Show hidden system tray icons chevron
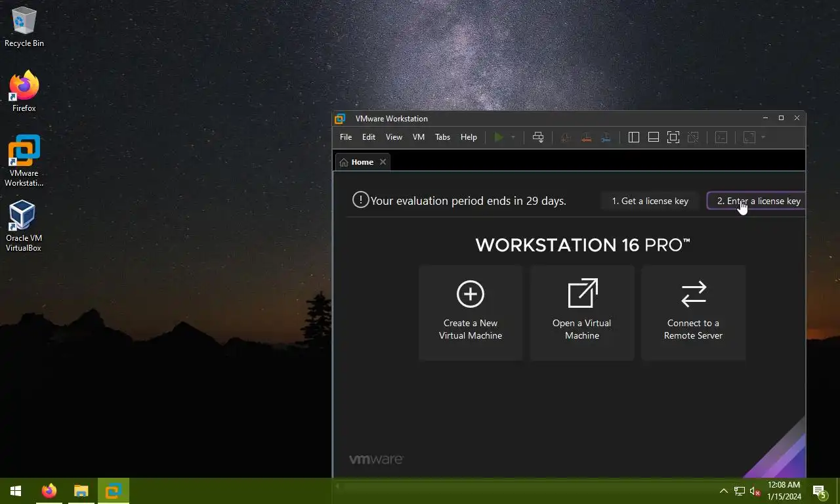Image resolution: width=840 pixels, height=504 pixels. click(723, 491)
